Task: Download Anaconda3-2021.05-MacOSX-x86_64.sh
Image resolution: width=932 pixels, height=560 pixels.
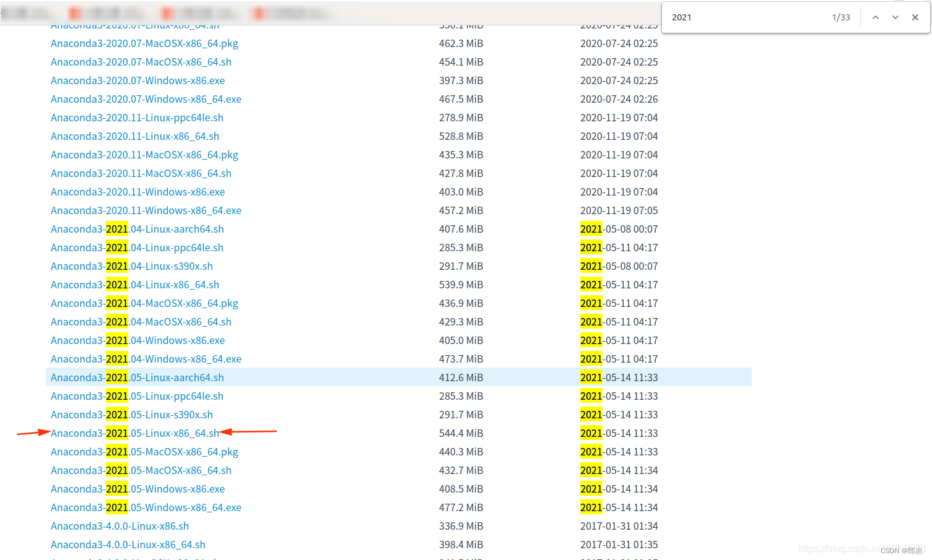Action: point(141,470)
